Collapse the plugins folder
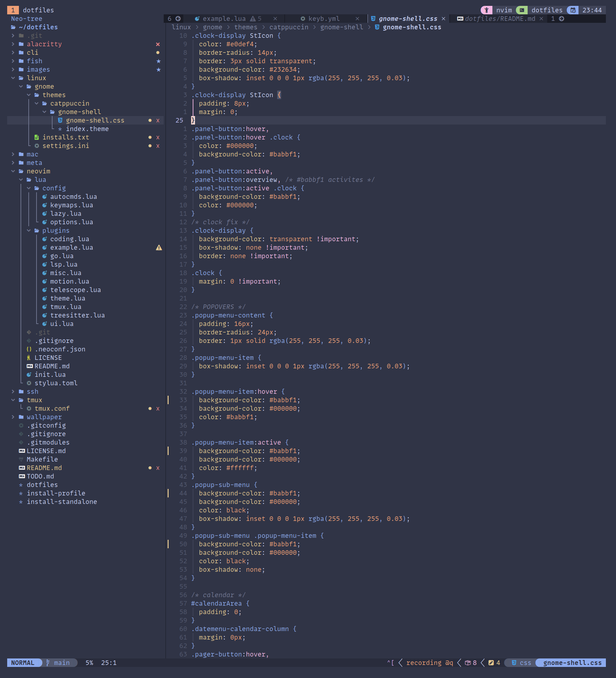 29,230
